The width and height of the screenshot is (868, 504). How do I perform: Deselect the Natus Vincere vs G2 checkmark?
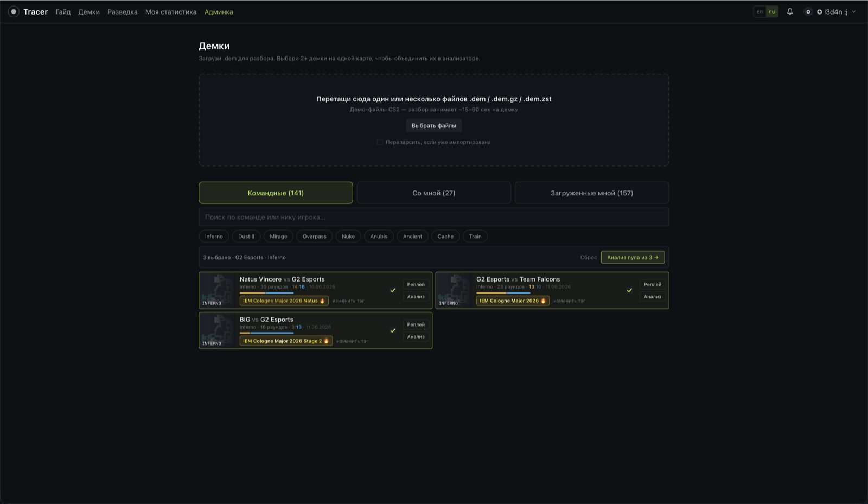click(393, 290)
